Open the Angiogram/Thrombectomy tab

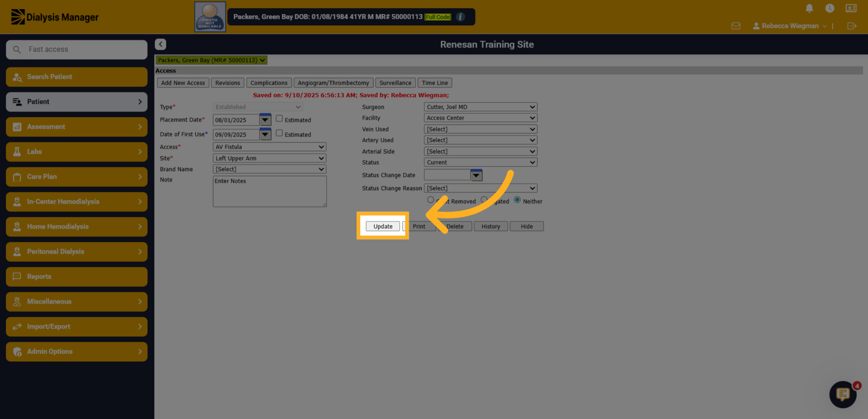tap(333, 83)
